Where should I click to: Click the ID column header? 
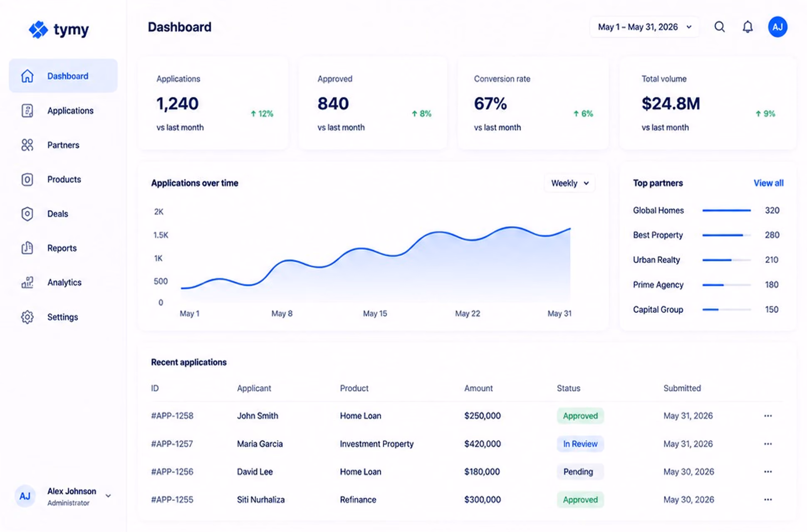click(155, 388)
